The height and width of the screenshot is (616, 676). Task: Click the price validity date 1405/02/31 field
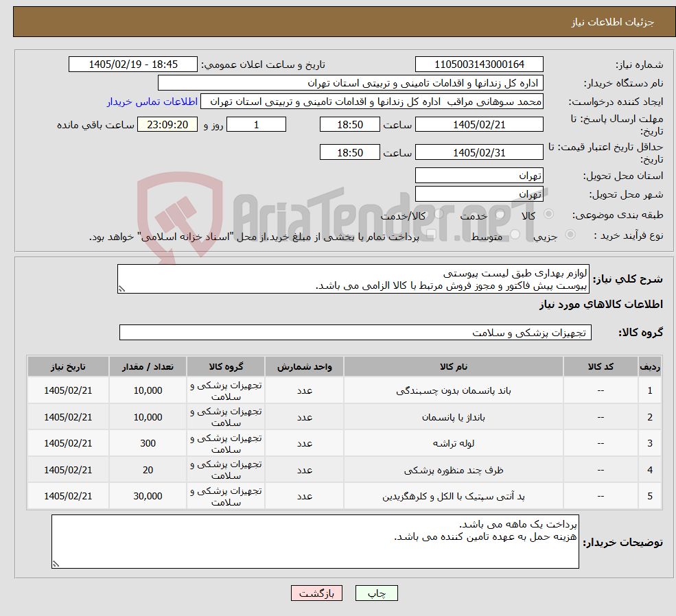pyautogui.click(x=479, y=152)
